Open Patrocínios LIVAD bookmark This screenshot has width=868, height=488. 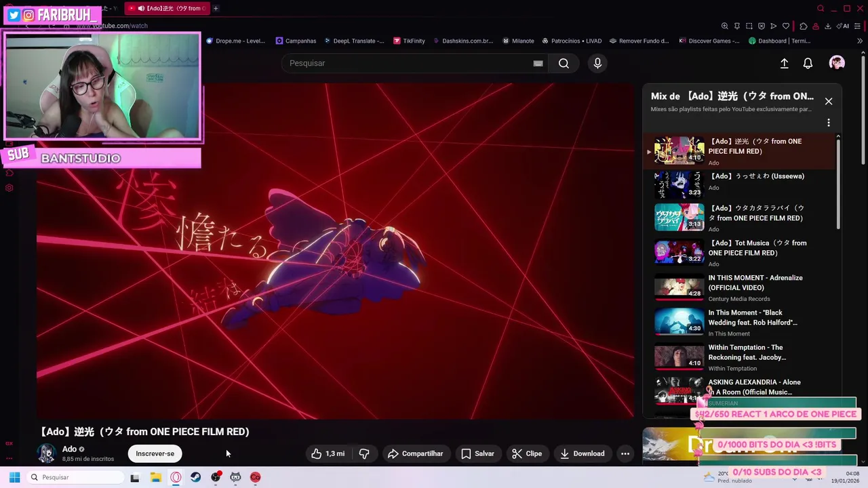click(x=571, y=41)
